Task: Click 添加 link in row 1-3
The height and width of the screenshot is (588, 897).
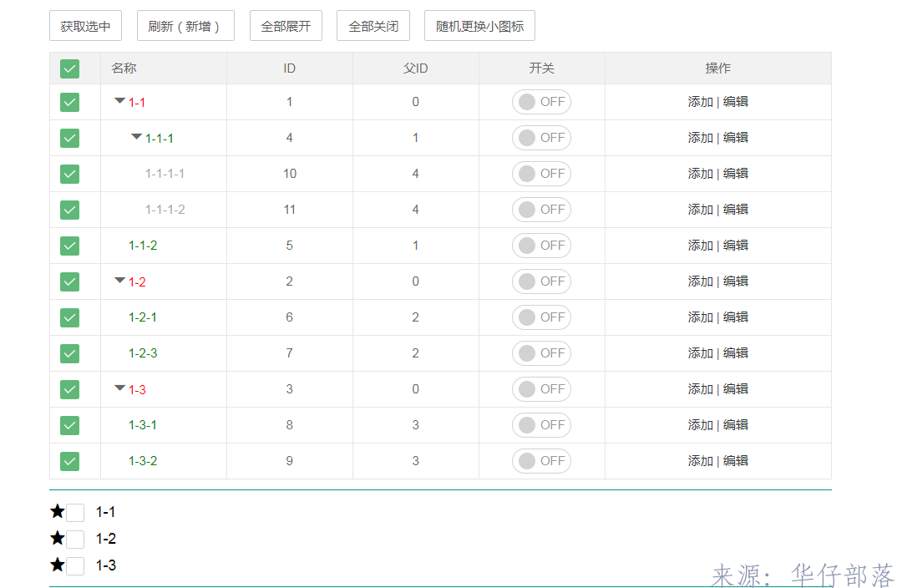Action: pyautogui.click(x=700, y=389)
